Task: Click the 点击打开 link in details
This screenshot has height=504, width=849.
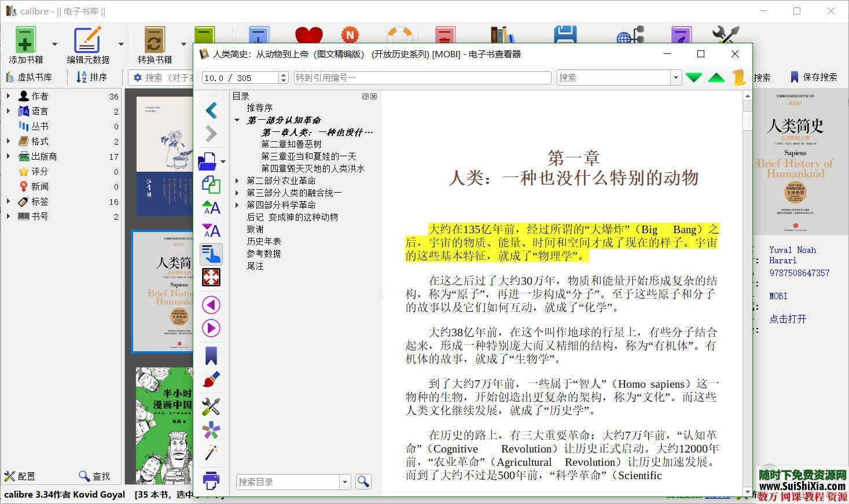Action: [788, 319]
